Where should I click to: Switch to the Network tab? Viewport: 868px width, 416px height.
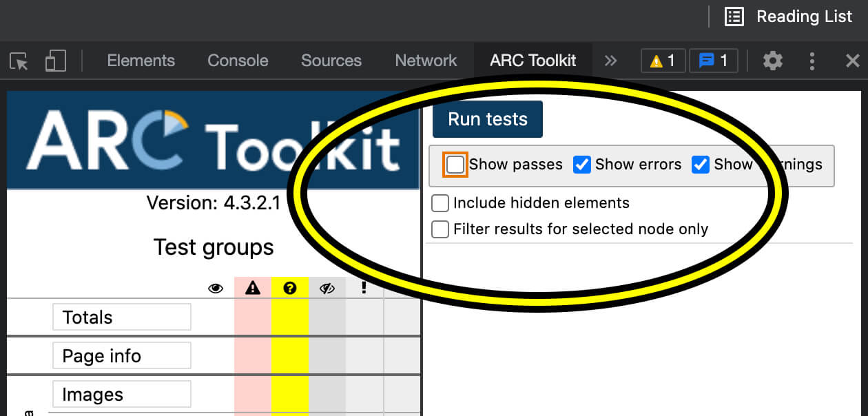[x=426, y=61]
